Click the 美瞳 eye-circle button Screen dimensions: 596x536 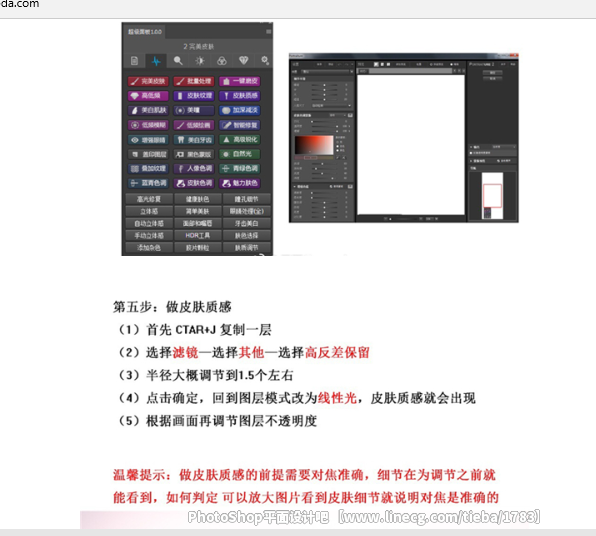coord(194,110)
